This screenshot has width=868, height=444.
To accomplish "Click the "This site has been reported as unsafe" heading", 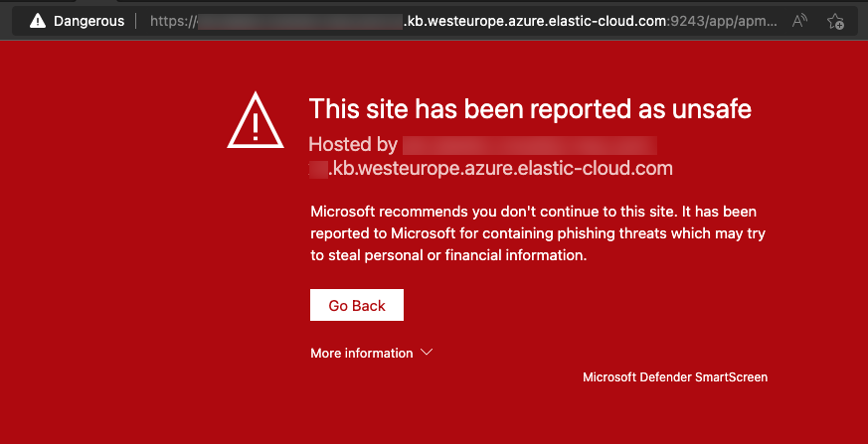I will point(530,108).
